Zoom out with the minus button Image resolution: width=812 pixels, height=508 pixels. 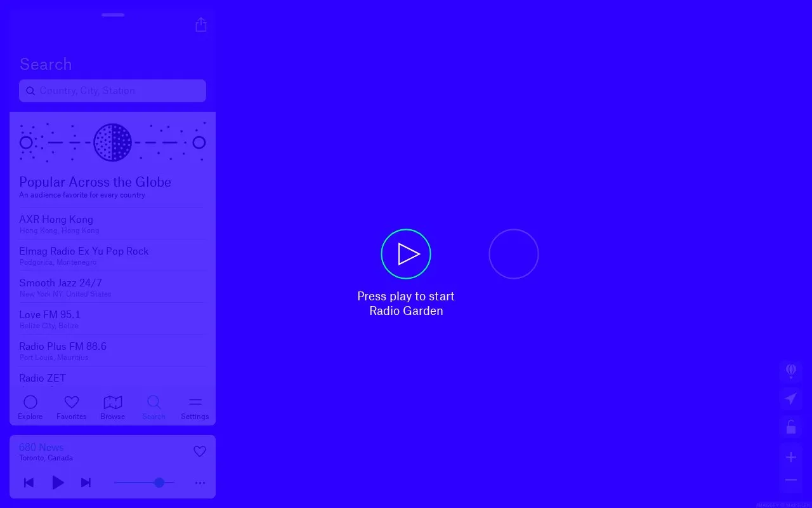pyautogui.click(x=791, y=480)
